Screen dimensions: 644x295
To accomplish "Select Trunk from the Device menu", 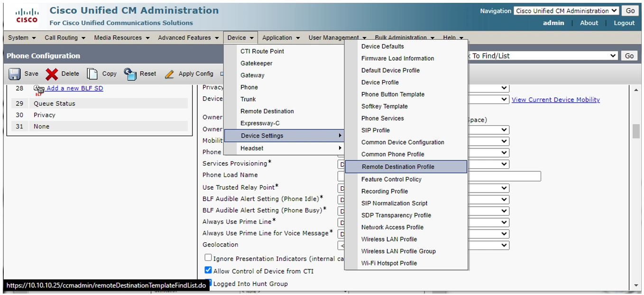I will (248, 99).
